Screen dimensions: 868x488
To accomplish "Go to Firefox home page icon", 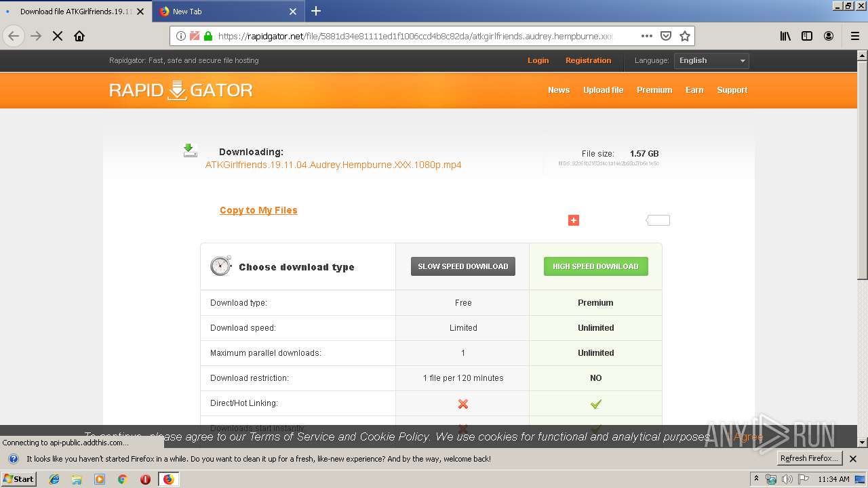I will (79, 36).
